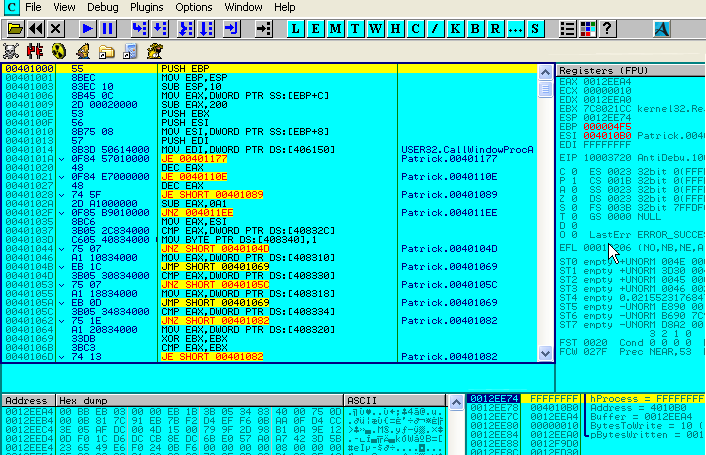The width and height of the screenshot is (706, 455).
Task: Click the Step into toolbar icon
Action: (137, 29)
